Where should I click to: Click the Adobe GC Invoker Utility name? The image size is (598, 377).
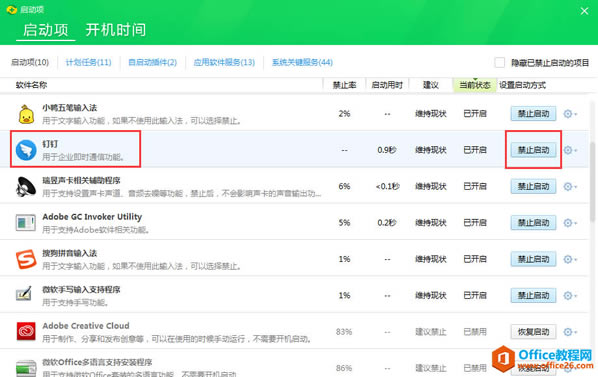click(92, 217)
